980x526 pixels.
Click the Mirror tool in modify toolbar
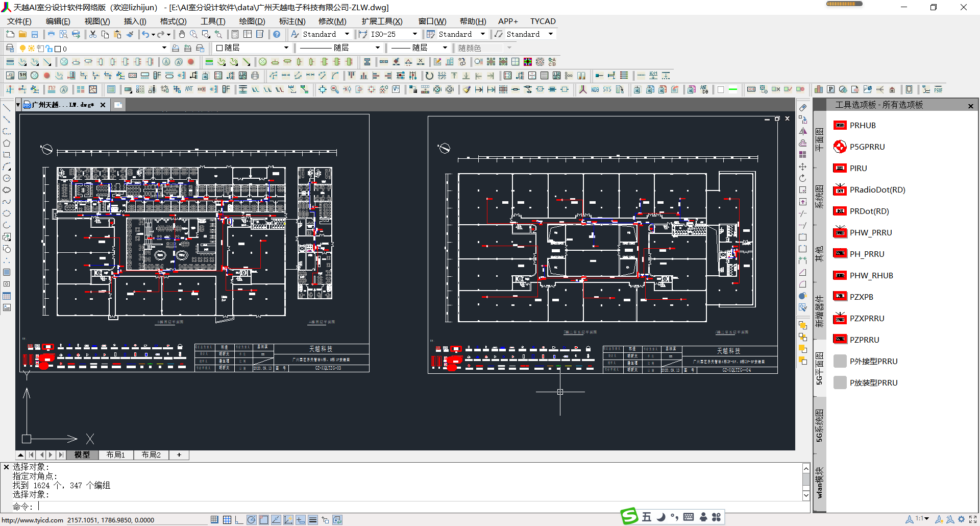[803, 131]
